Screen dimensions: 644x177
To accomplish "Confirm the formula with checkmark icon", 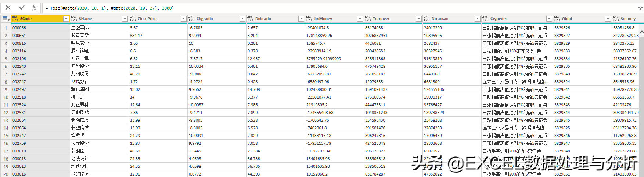I will pos(22,8).
